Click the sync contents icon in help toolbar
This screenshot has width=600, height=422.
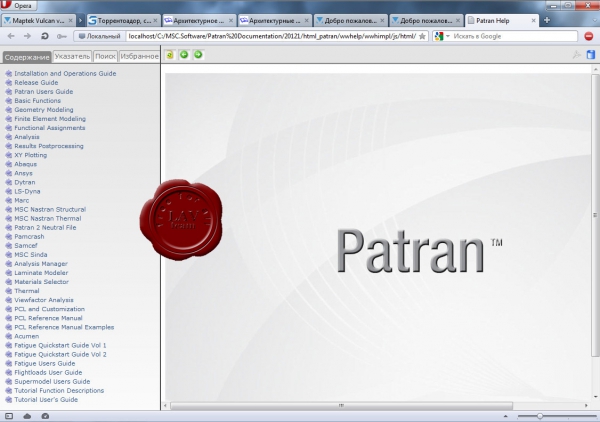pyautogui.click(x=170, y=55)
